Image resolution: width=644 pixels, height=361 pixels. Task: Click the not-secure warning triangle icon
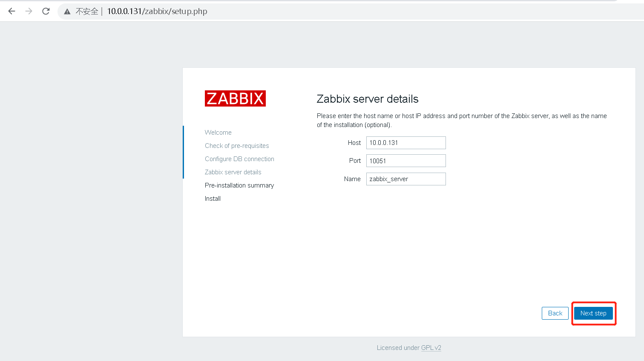67,12
